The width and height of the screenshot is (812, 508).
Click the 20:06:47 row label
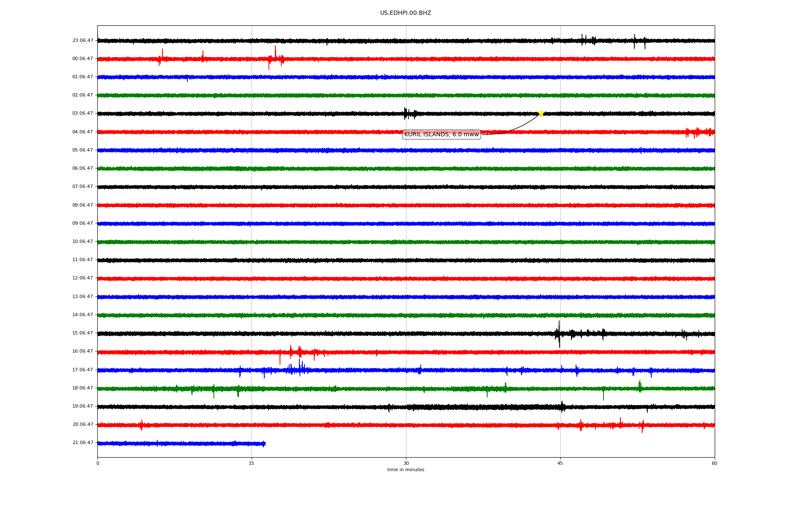point(83,425)
